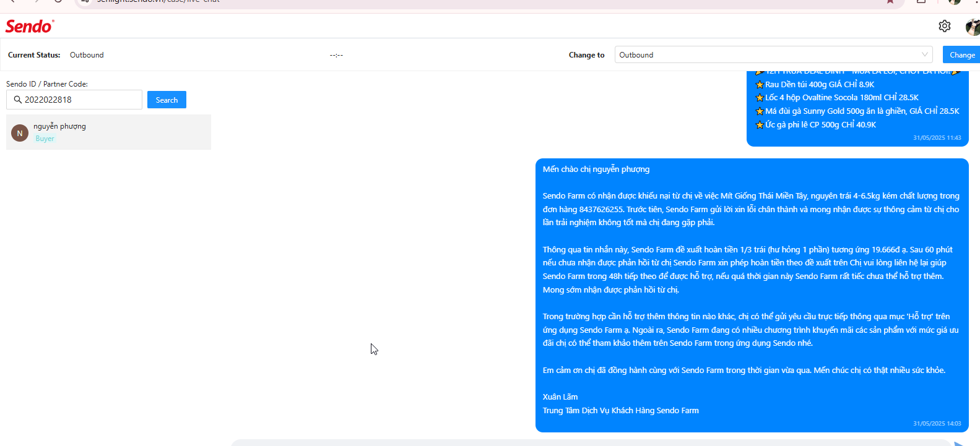Screen dimensions: 980x446
Task: Click the Buyer tag under nguyễn phượng
Action: pos(45,139)
